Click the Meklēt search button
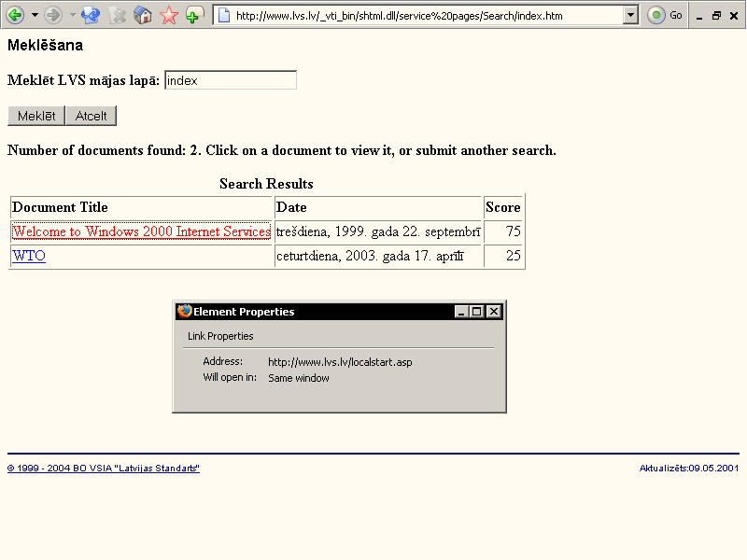Viewport: 747px width, 560px height. pos(35,116)
